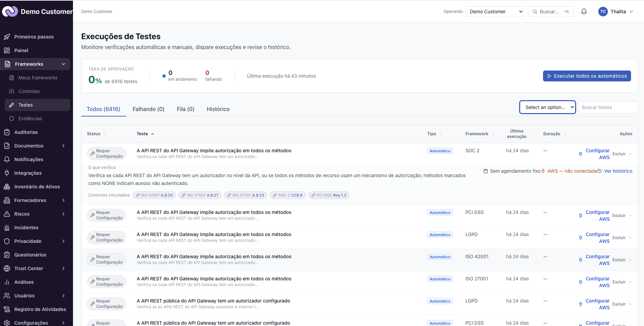Click the Controles sliders icon
The image size is (644, 326).
pos(12,91)
